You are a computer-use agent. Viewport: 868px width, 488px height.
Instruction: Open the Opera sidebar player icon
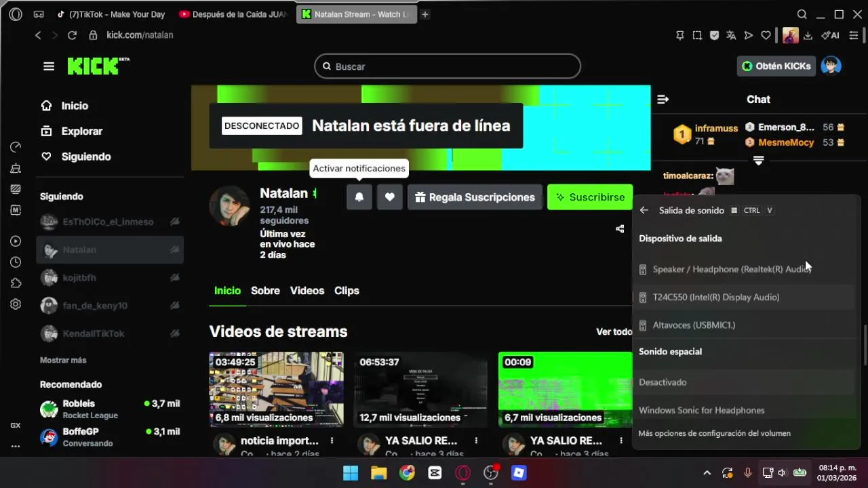(16, 241)
